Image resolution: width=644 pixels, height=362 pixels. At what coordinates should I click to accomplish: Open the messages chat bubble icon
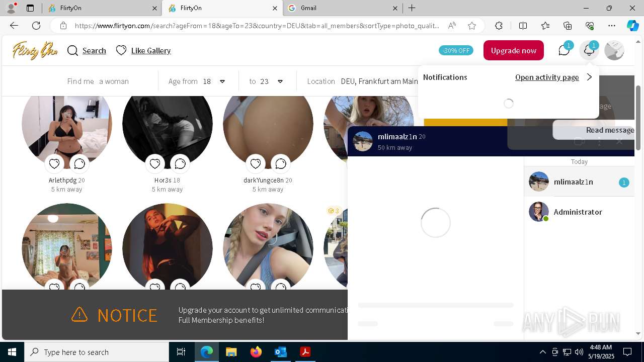coord(564,50)
